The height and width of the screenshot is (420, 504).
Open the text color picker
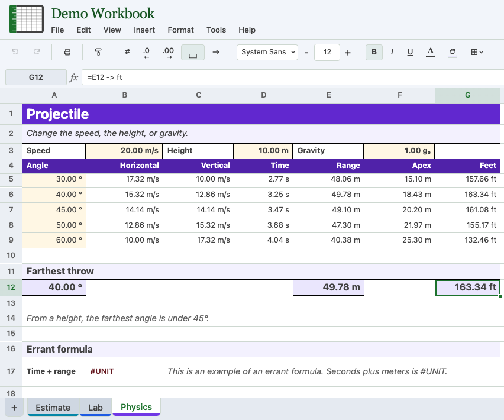coord(431,52)
